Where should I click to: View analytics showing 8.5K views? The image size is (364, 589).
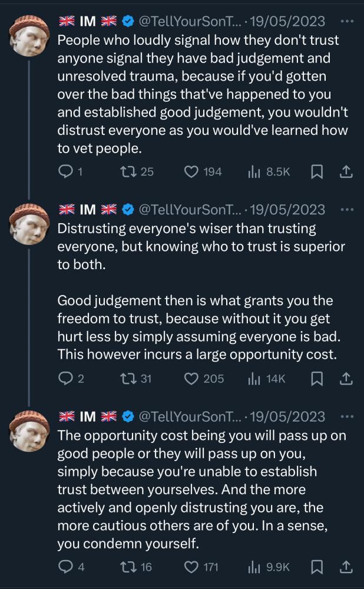coord(269,171)
